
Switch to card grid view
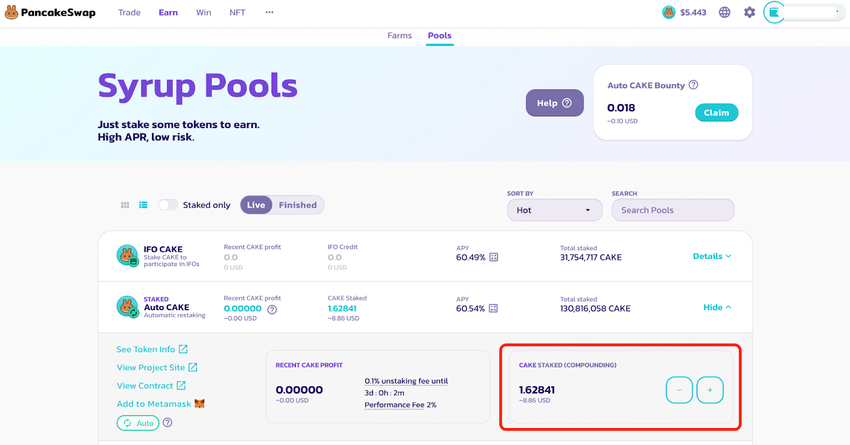click(125, 205)
